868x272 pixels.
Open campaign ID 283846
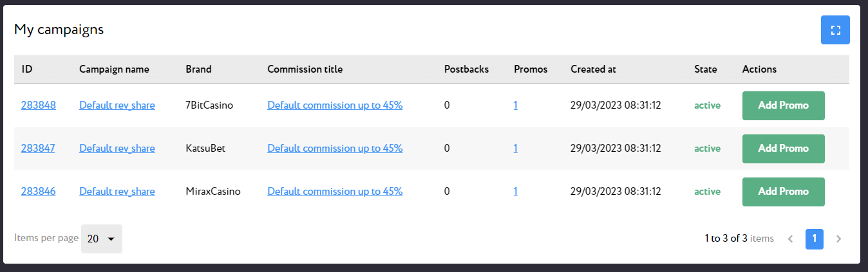tap(39, 192)
